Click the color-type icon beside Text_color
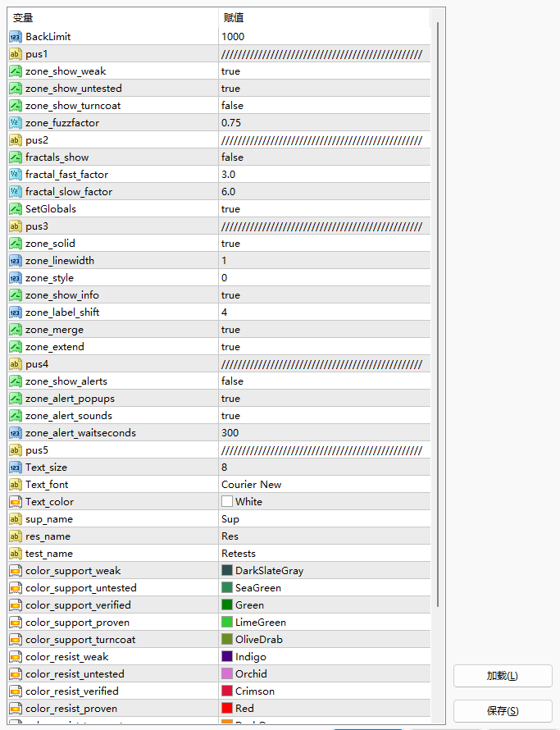This screenshot has height=730, width=560. 16,502
